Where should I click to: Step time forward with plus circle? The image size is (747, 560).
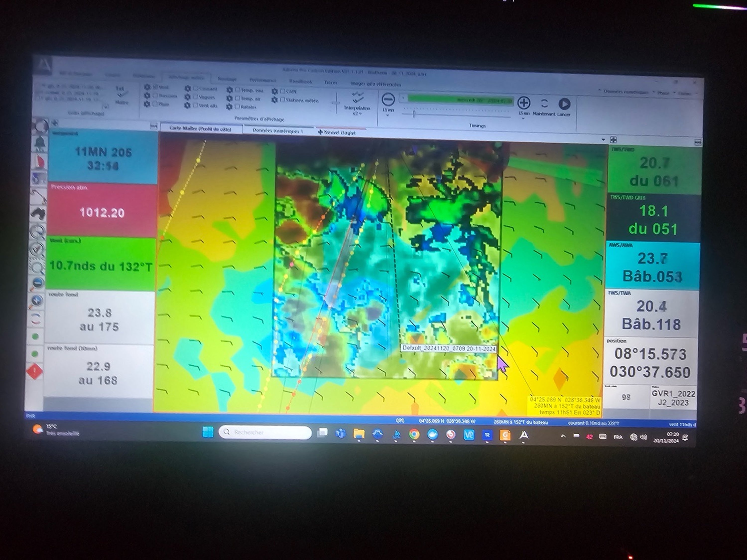tap(524, 102)
